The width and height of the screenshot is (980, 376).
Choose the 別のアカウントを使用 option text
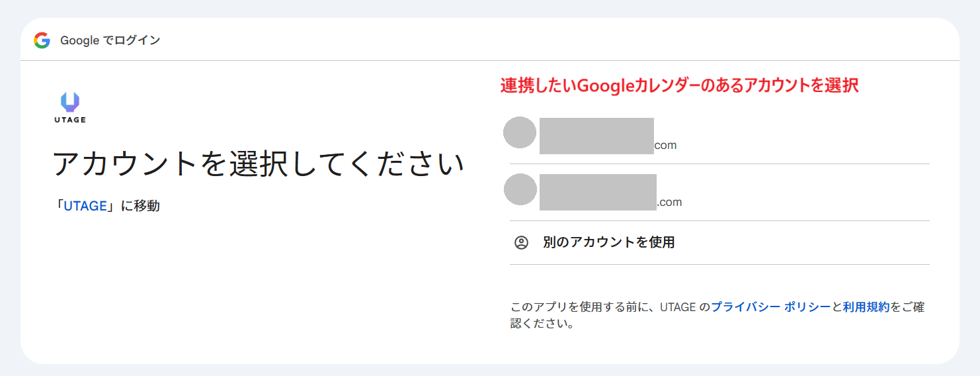[608, 242]
